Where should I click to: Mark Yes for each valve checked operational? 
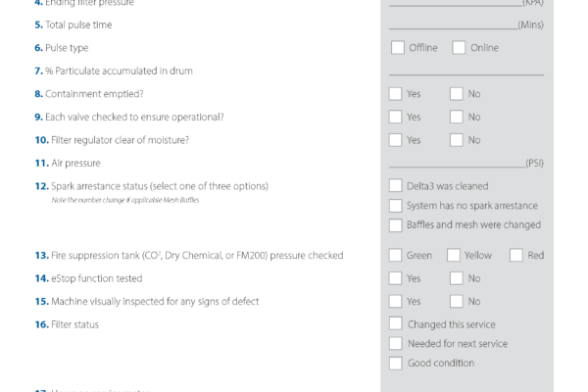tap(395, 117)
